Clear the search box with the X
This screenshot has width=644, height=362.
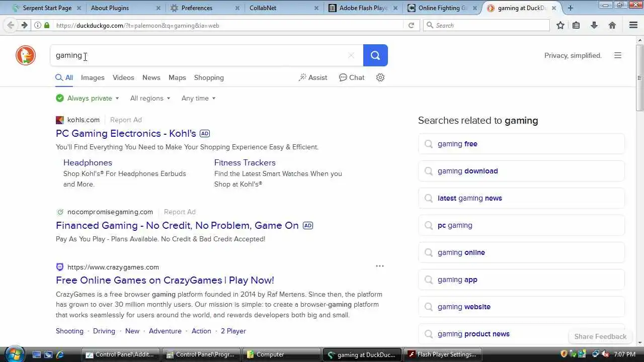click(351, 55)
